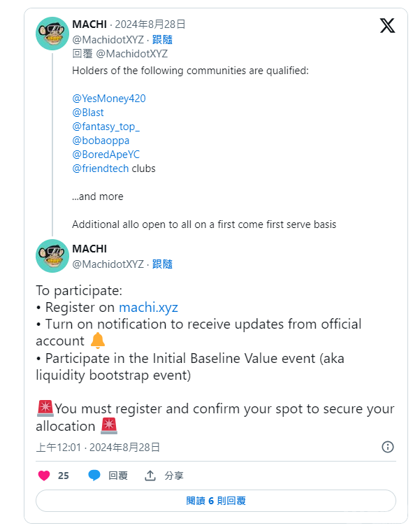The height and width of the screenshot is (528, 420).
Task: Open the @YesMoney420 mention
Action: point(108,99)
